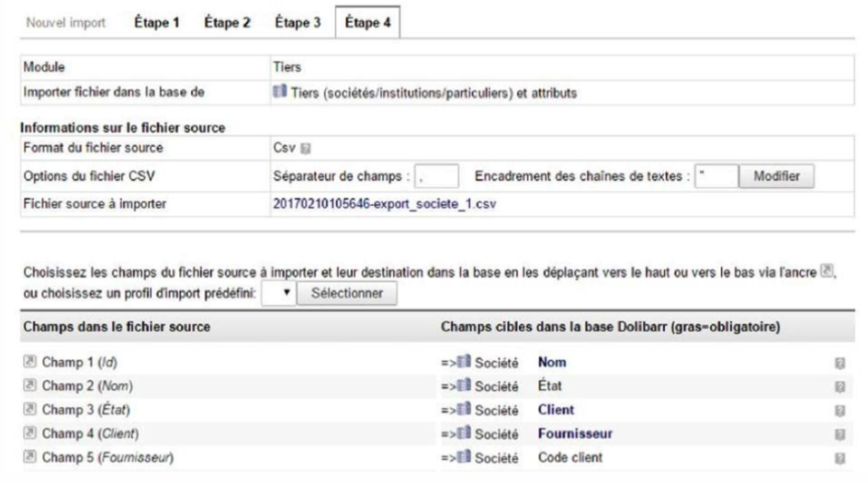Click the Société icon on the Client target row
The width and height of the screenshot is (868, 484).
(464, 410)
